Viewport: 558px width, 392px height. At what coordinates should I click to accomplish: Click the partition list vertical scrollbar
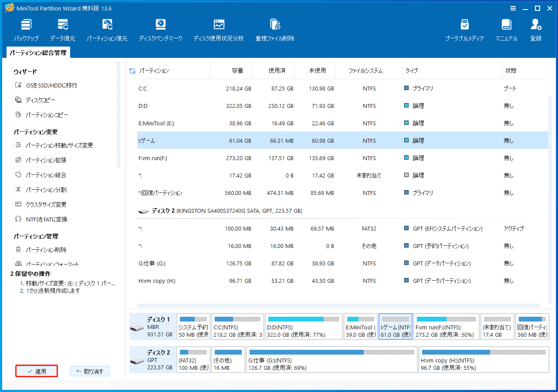tap(550, 200)
